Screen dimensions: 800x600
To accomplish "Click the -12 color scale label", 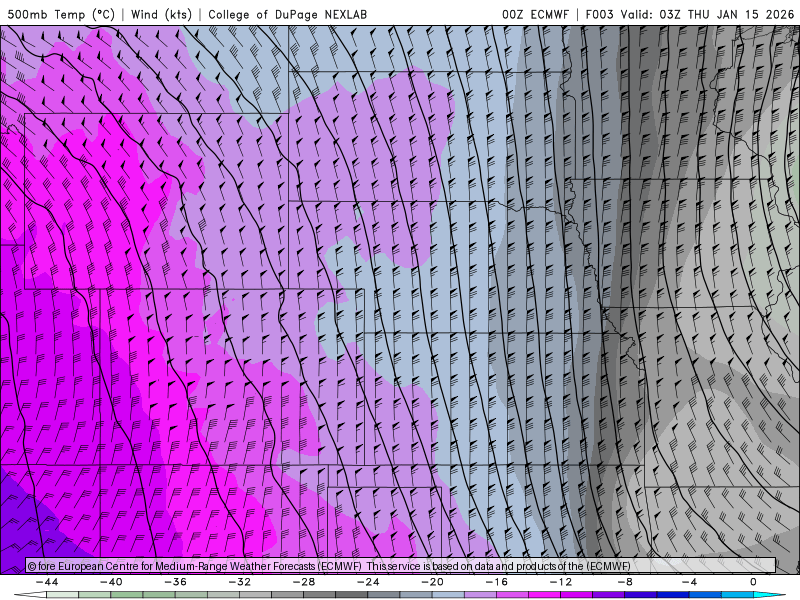I will (561, 582).
